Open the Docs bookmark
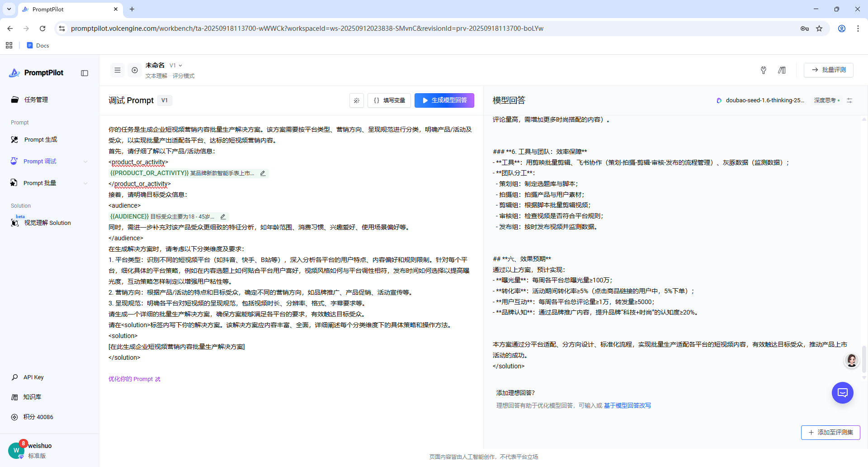Viewport: 868px width, 467px height. click(38, 45)
